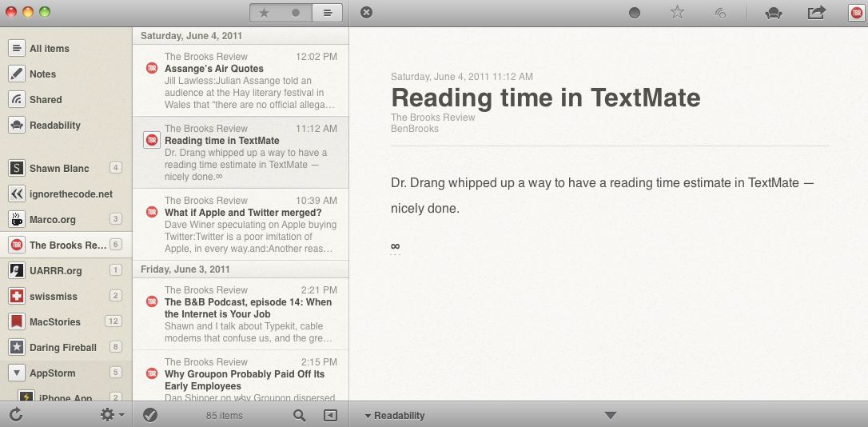Click the Brooks Review site icon in toolbar
The width and height of the screenshot is (868, 427).
[856, 12]
